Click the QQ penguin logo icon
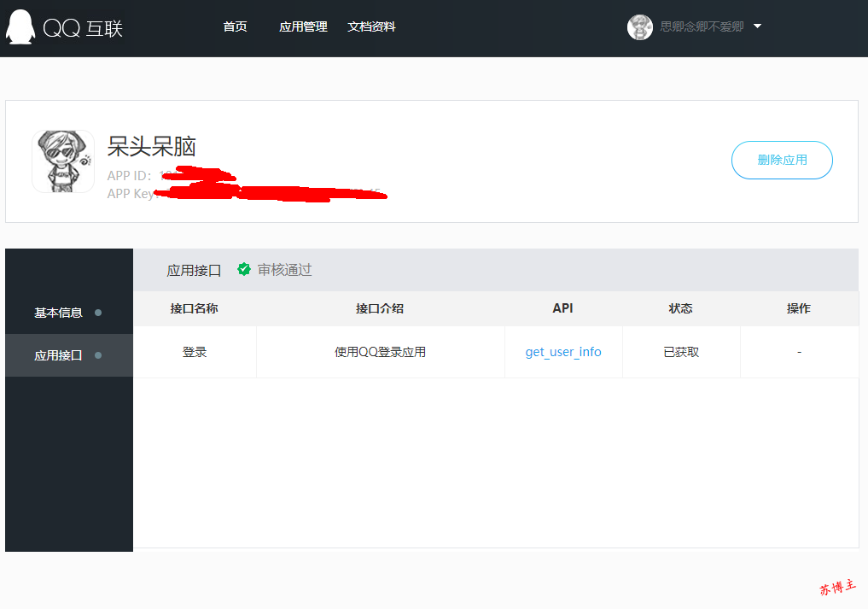Image resolution: width=868 pixels, height=609 pixels. click(20, 26)
